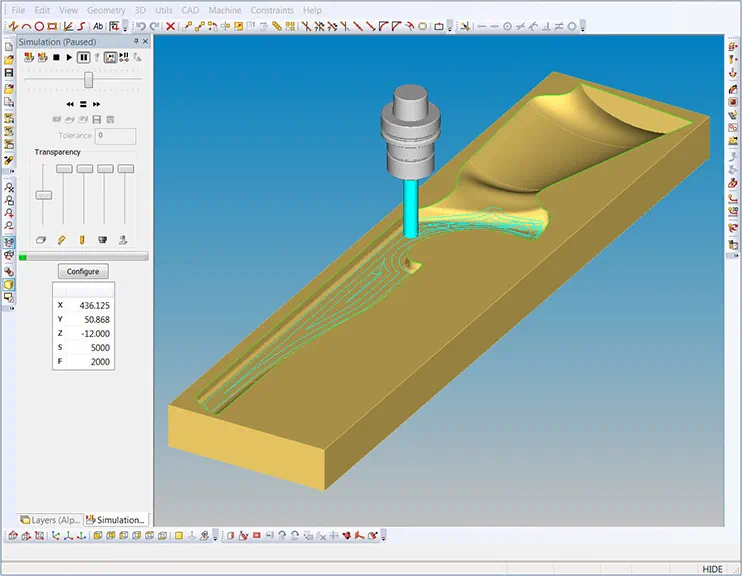Click the flat yellow square view icon

(178, 536)
